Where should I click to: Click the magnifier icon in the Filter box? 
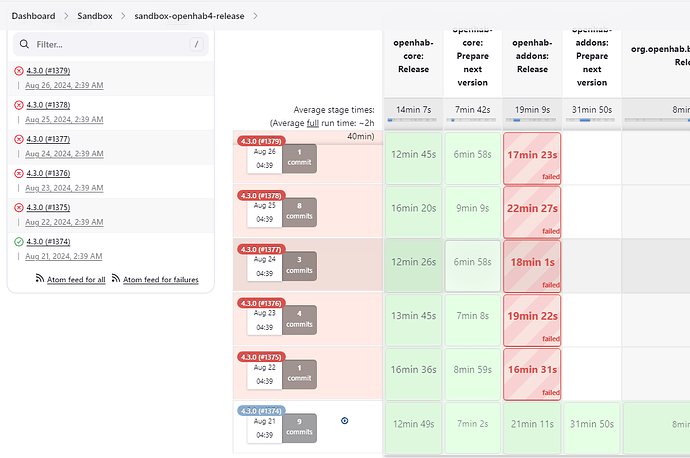(23, 45)
